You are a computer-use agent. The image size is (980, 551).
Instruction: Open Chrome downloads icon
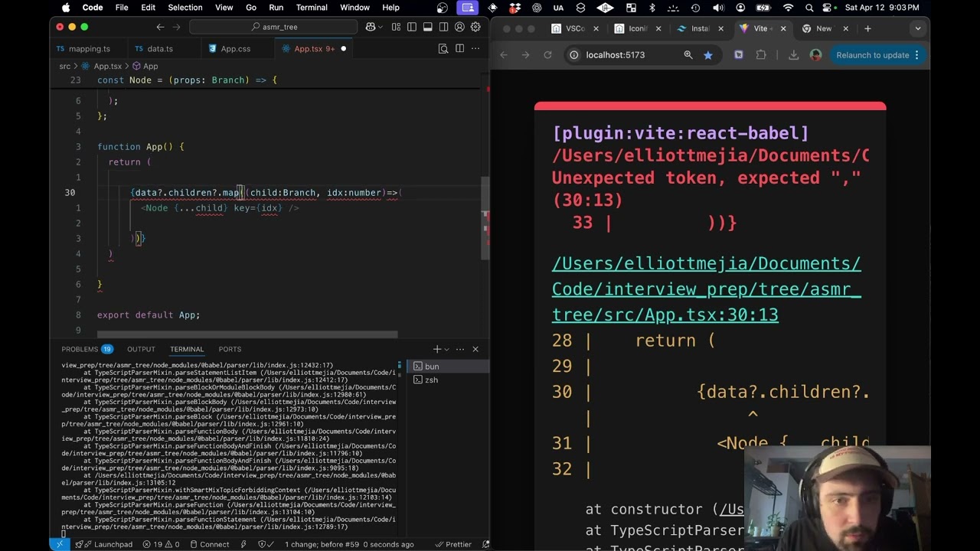(x=793, y=55)
